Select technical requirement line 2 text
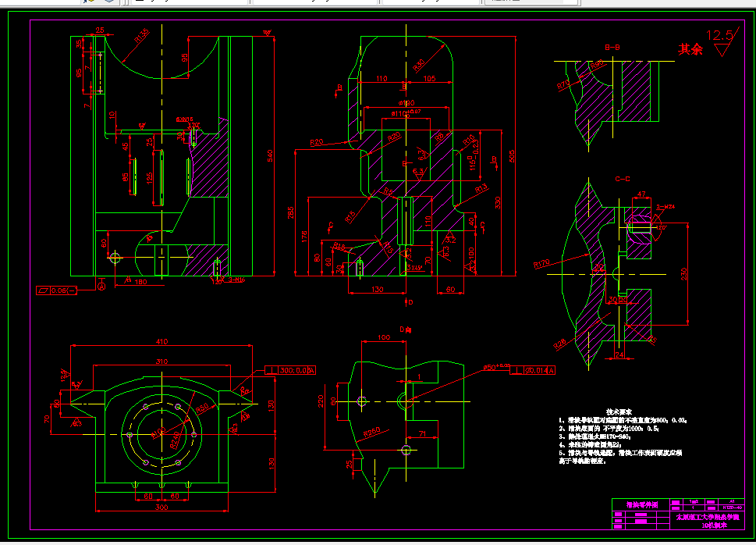The image size is (756, 545). click(609, 428)
